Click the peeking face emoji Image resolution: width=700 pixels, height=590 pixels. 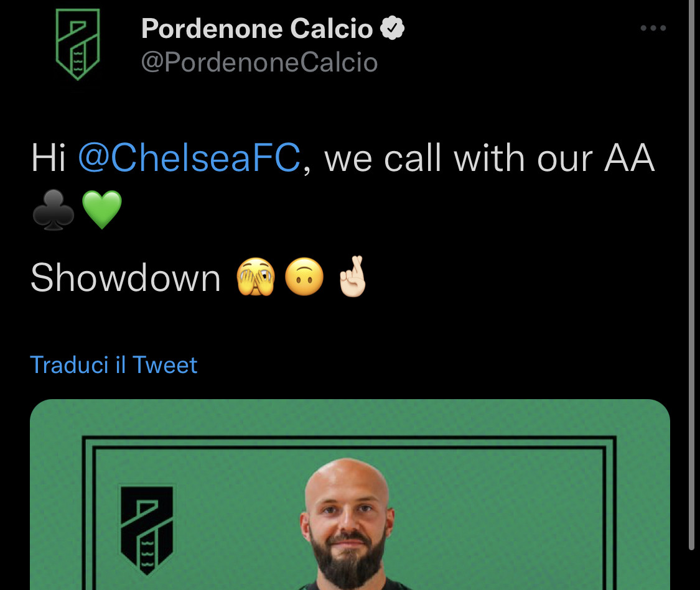255,278
